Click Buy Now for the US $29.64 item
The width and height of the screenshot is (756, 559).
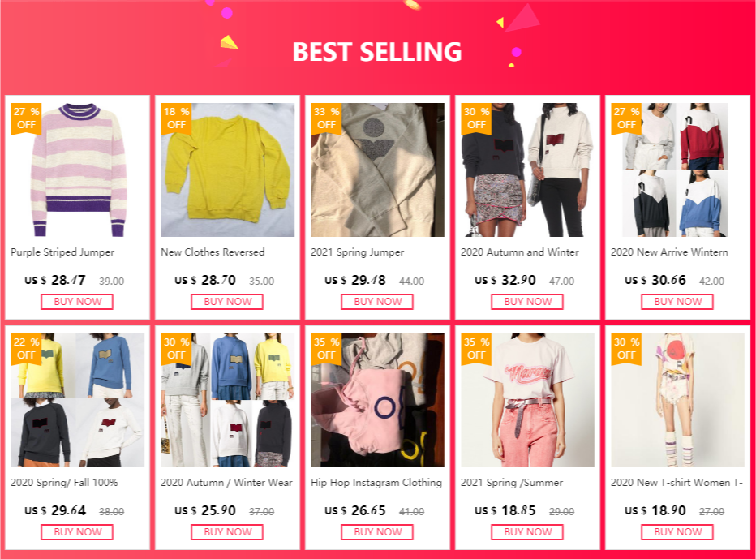[77, 532]
